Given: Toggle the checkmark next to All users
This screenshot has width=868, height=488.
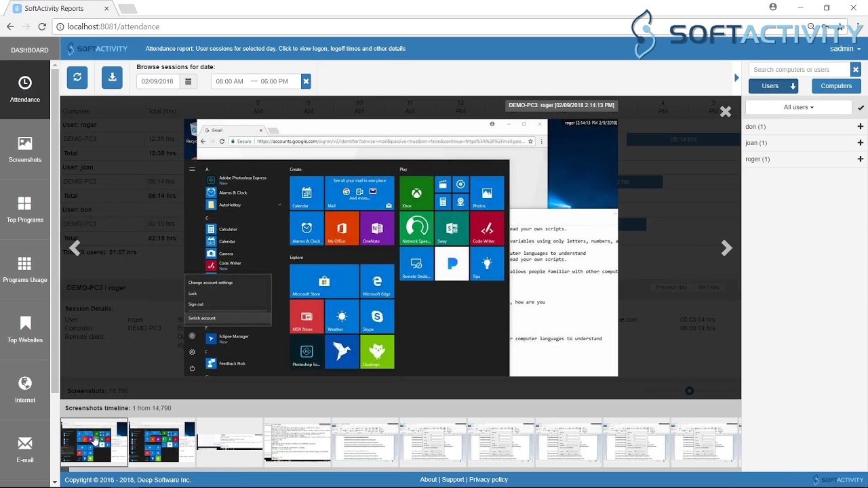Looking at the screenshot, I should (x=861, y=108).
